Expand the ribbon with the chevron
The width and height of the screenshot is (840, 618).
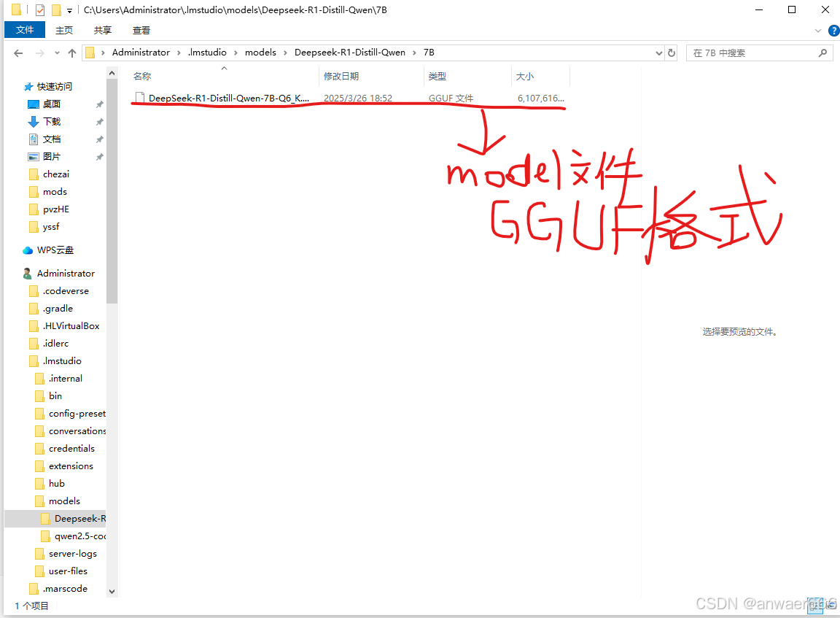817,31
